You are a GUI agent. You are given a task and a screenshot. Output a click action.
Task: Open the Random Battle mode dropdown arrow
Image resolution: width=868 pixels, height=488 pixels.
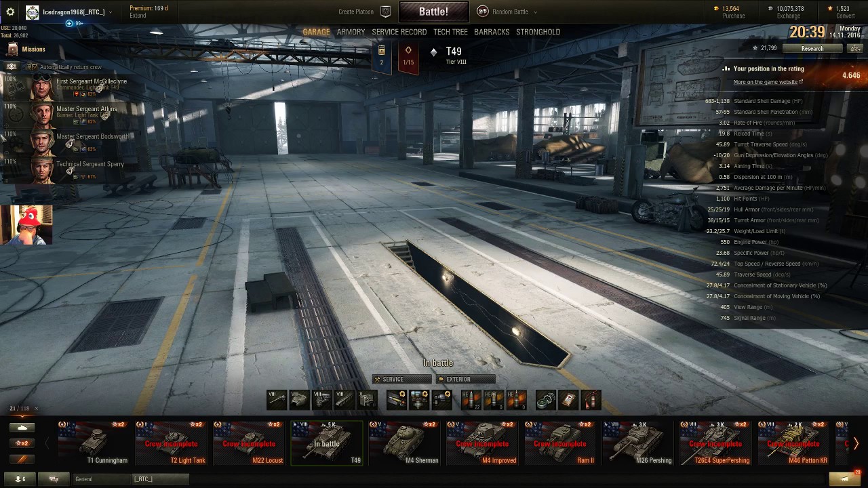(535, 12)
